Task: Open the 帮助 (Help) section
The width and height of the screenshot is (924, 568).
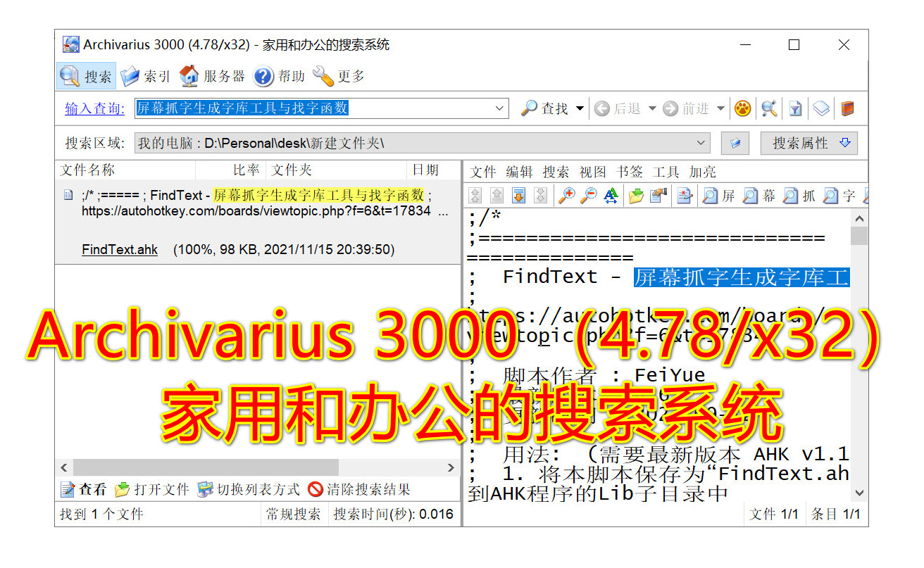Action: (x=280, y=76)
